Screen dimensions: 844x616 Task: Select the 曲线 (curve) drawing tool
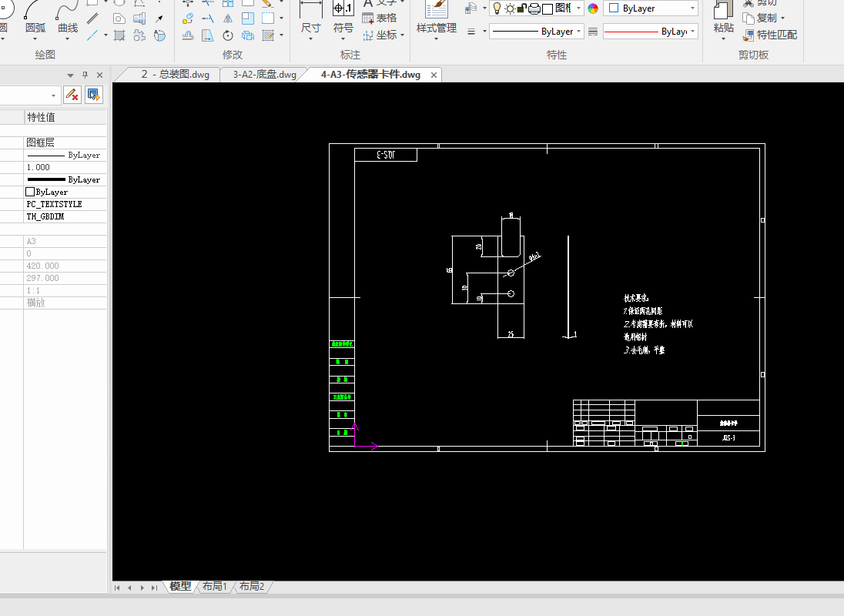tap(68, 18)
